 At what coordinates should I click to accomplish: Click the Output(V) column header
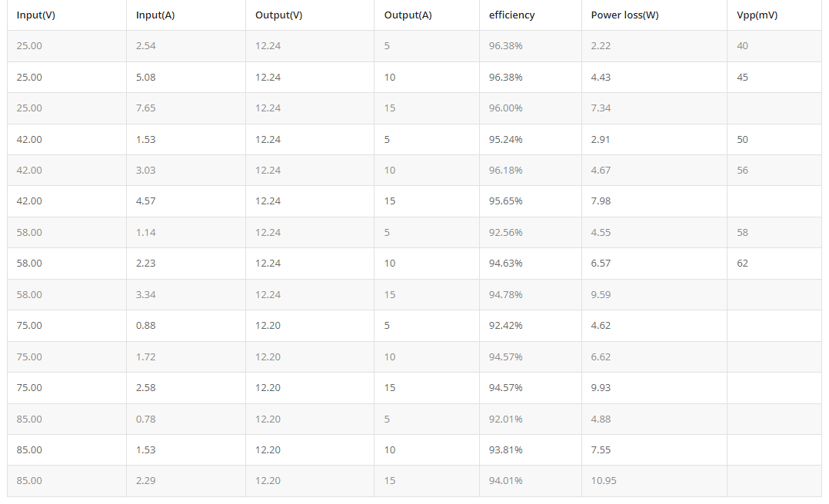coord(278,15)
